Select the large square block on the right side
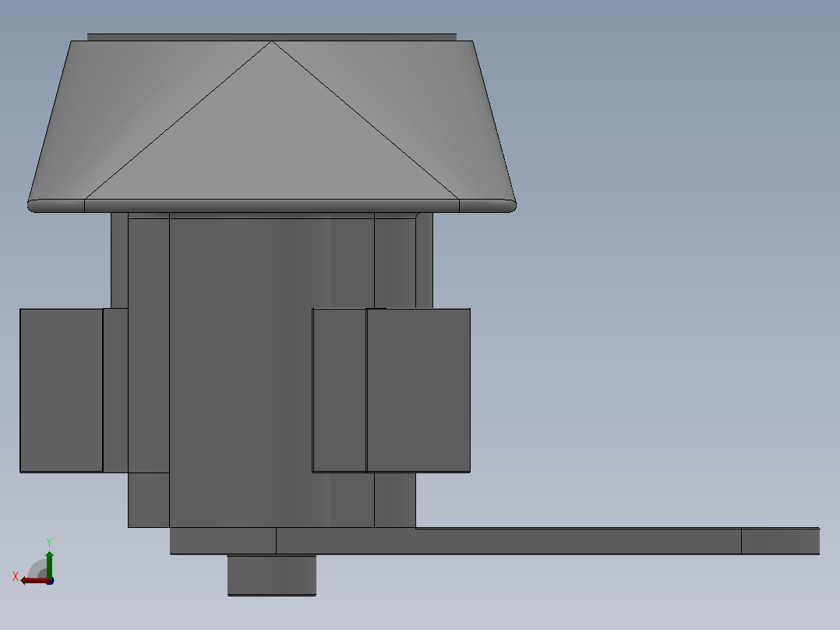The height and width of the screenshot is (630, 840). coord(418,391)
